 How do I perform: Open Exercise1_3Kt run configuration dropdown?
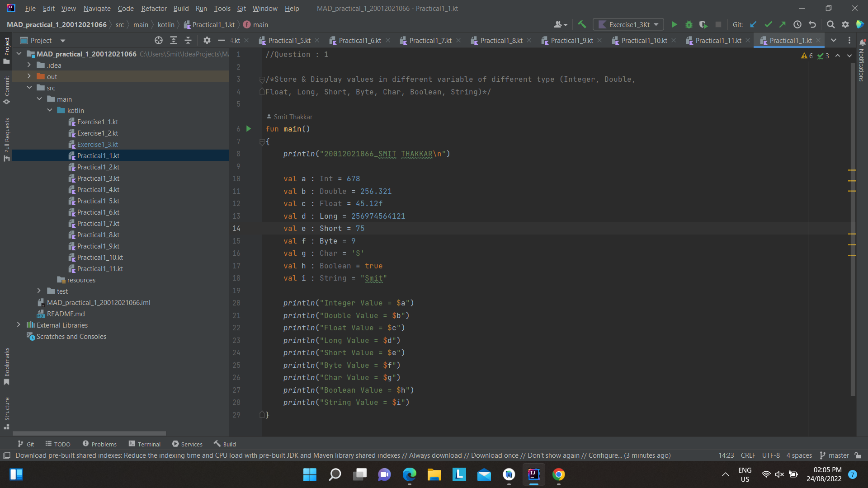pos(628,25)
